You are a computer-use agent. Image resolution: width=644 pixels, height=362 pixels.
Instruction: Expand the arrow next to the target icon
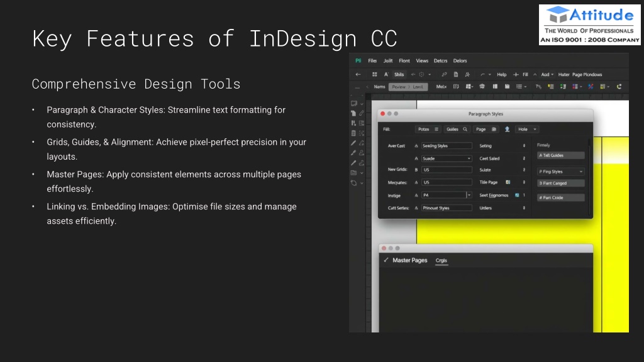tap(430, 75)
